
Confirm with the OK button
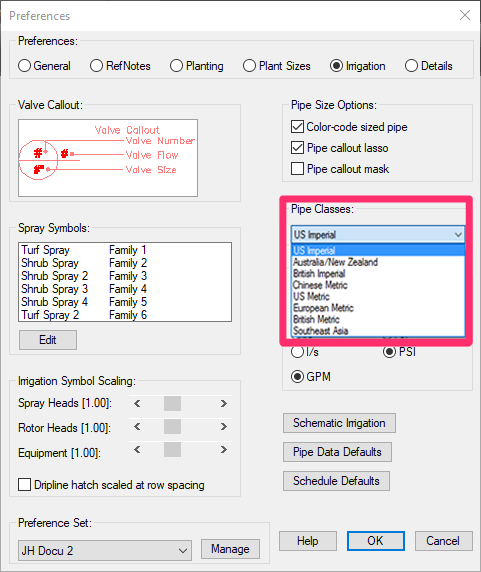376,541
